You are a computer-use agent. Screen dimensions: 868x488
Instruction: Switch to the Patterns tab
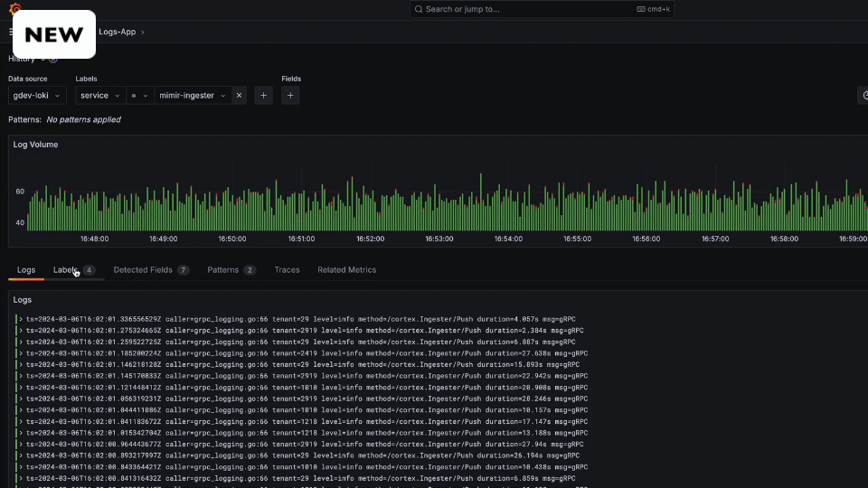click(x=222, y=269)
